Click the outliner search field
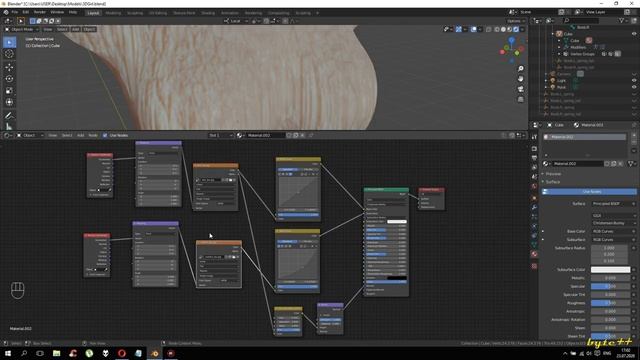The height and width of the screenshot is (360, 640). point(580,20)
